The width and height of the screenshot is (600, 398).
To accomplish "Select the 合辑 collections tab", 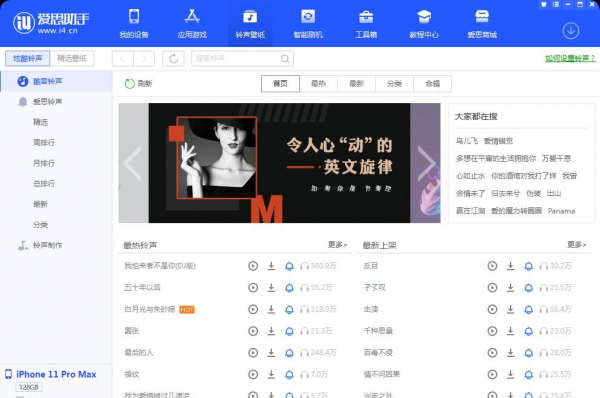I will click(432, 83).
